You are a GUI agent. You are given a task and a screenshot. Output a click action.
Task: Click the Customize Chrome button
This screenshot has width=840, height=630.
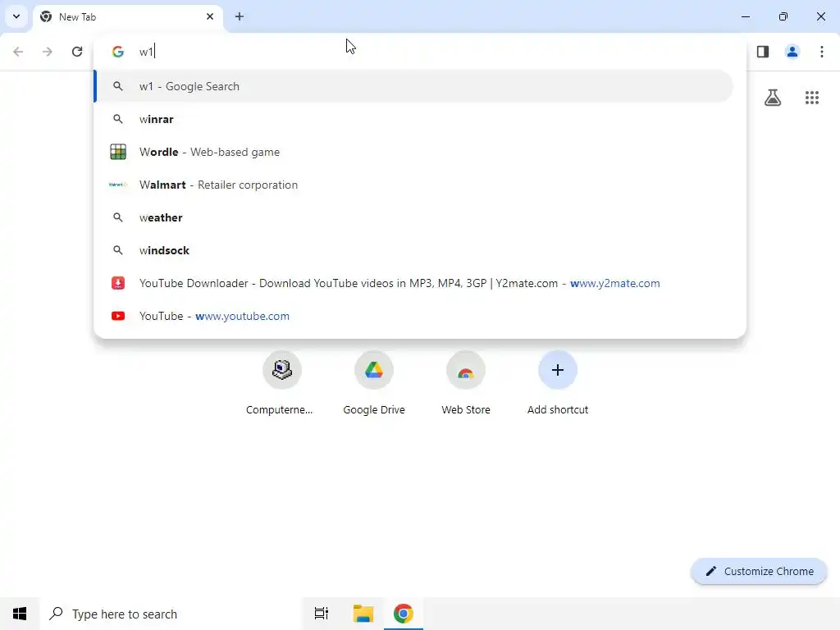[x=759, y=571]
